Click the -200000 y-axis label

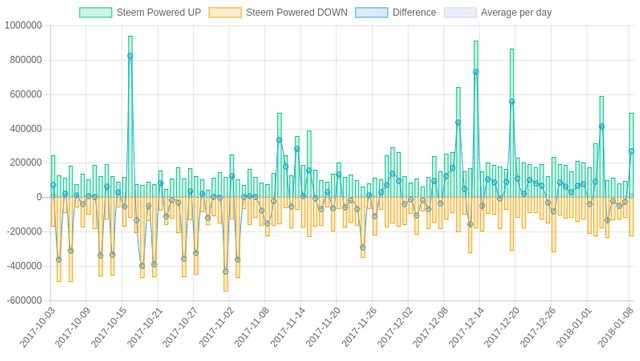pyautogui.click(x=24, y=232)
